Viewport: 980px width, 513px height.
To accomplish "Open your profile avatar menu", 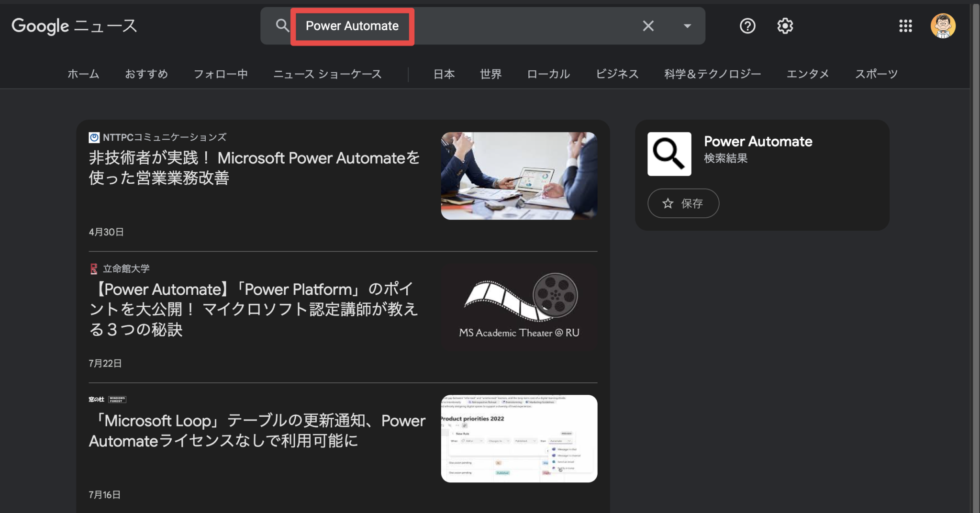I will tap(943, 26).
